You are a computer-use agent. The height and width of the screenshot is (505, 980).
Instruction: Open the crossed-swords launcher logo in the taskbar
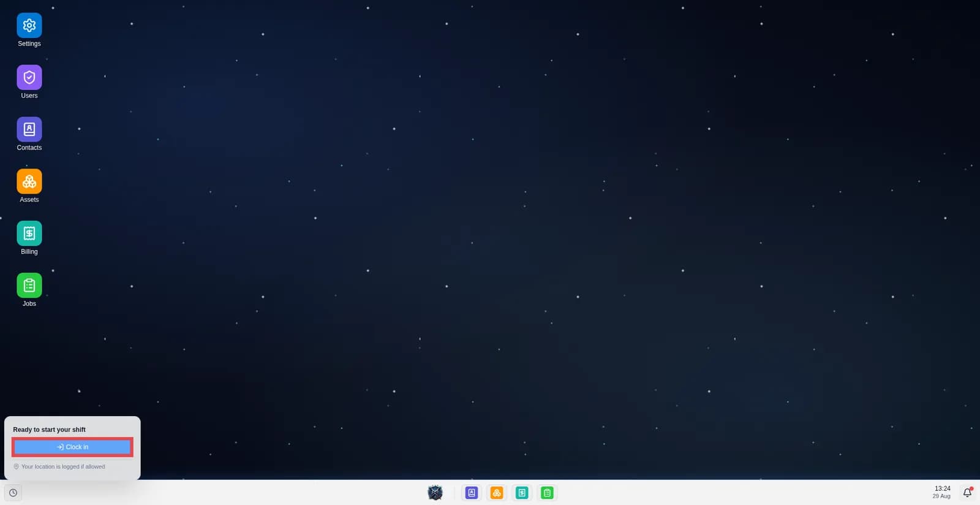[435, 493]
